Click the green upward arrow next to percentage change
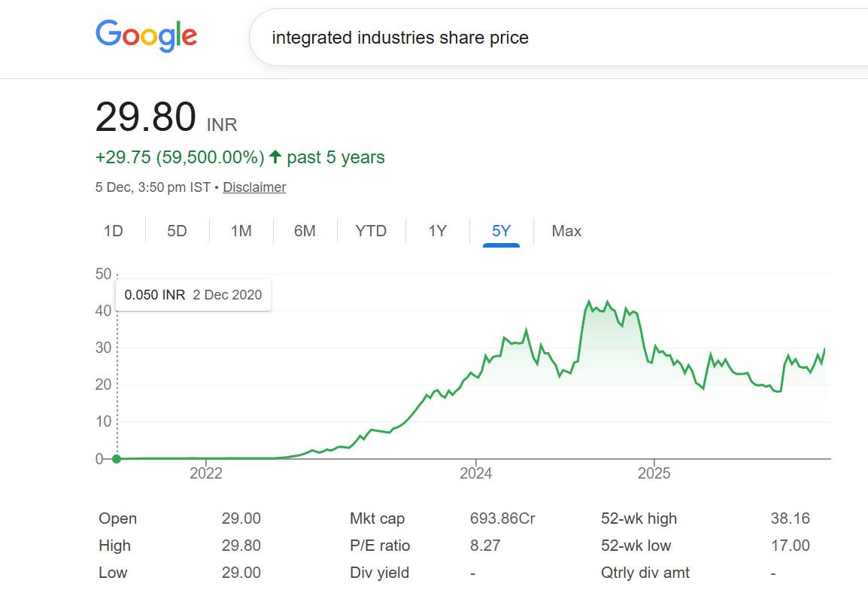868x605 pixels. tap(275, 157)
